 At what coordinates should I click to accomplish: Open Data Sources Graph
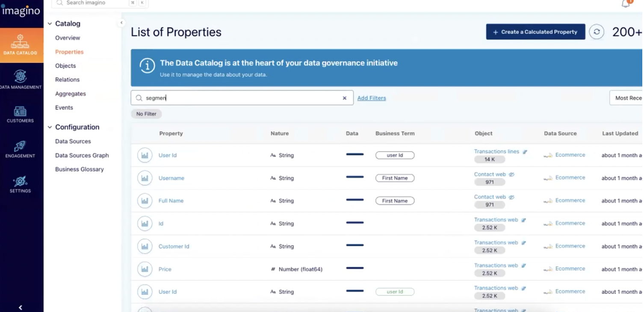click(82, 156)
